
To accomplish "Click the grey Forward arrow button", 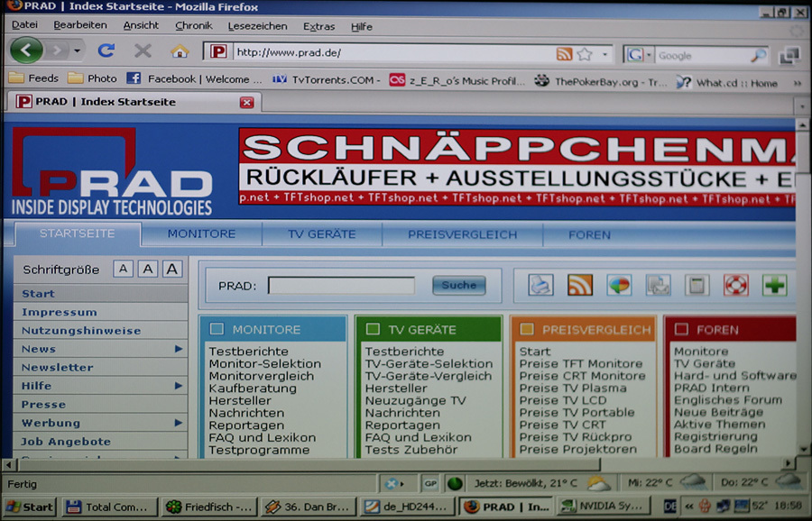I will [57, 50].
